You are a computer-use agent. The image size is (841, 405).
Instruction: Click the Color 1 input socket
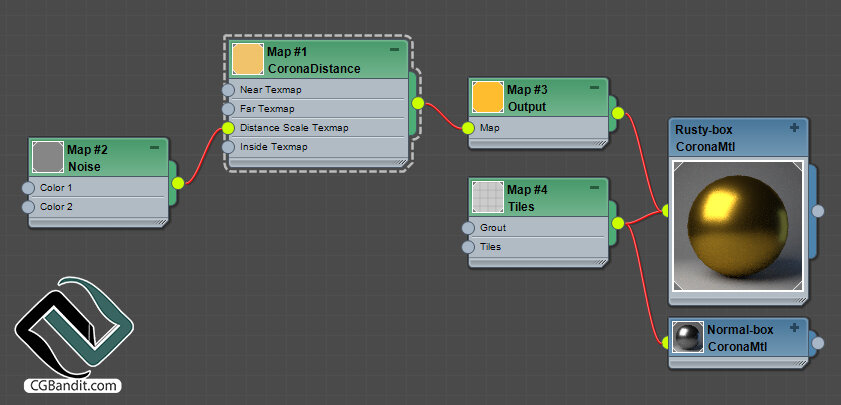coord(28,188)
